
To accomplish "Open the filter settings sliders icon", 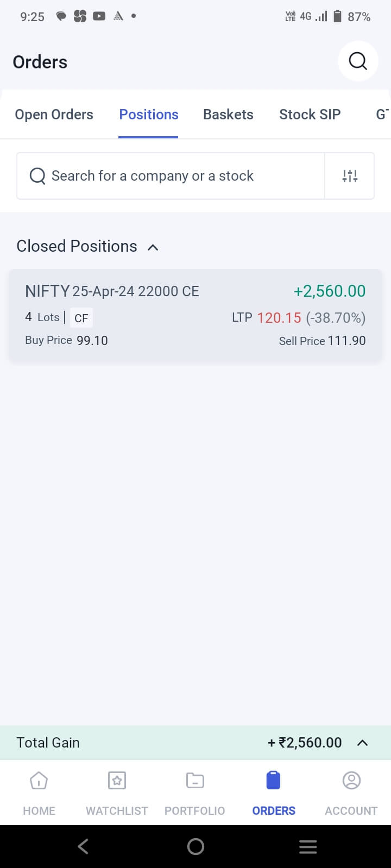I will 350,176.
